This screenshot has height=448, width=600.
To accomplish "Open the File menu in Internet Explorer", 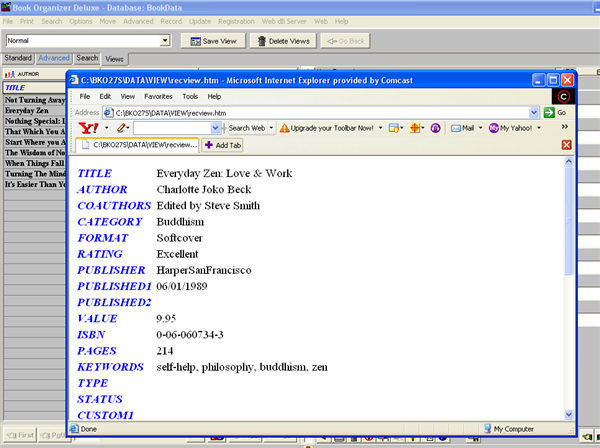I will tap(85, 96).
